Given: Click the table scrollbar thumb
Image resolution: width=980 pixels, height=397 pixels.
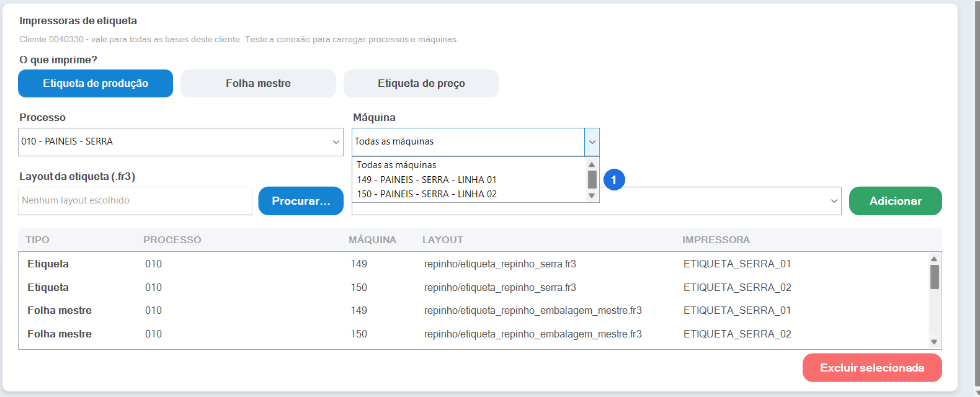Looking at the screenshot, I should point(934,277).
